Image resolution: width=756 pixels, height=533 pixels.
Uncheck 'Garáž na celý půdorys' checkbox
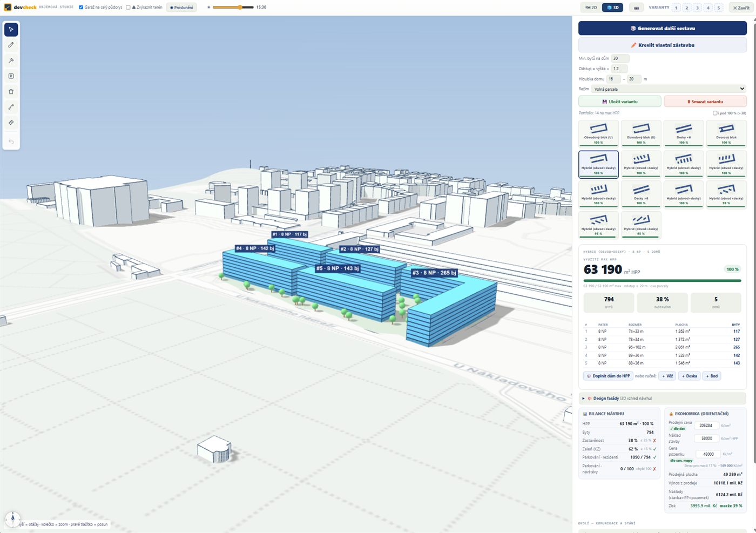(x=81, y=8)
